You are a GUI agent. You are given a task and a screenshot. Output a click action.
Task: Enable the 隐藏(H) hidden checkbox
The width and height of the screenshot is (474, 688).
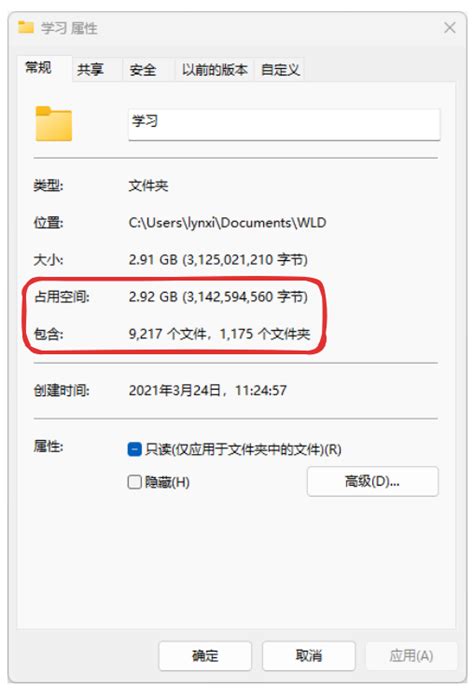pos(134,482)
